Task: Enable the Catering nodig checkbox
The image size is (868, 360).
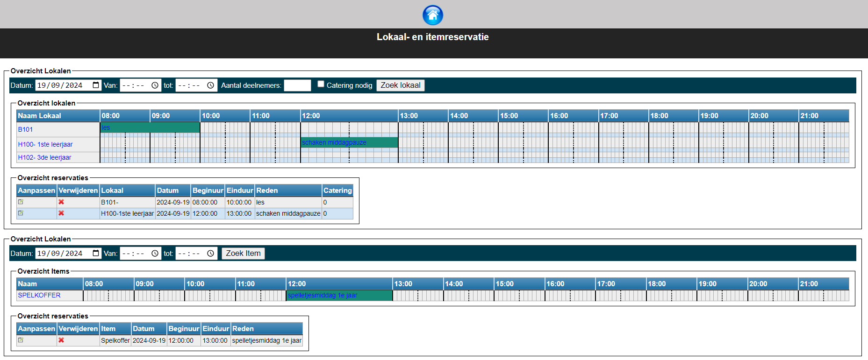Action: [321, 84]
